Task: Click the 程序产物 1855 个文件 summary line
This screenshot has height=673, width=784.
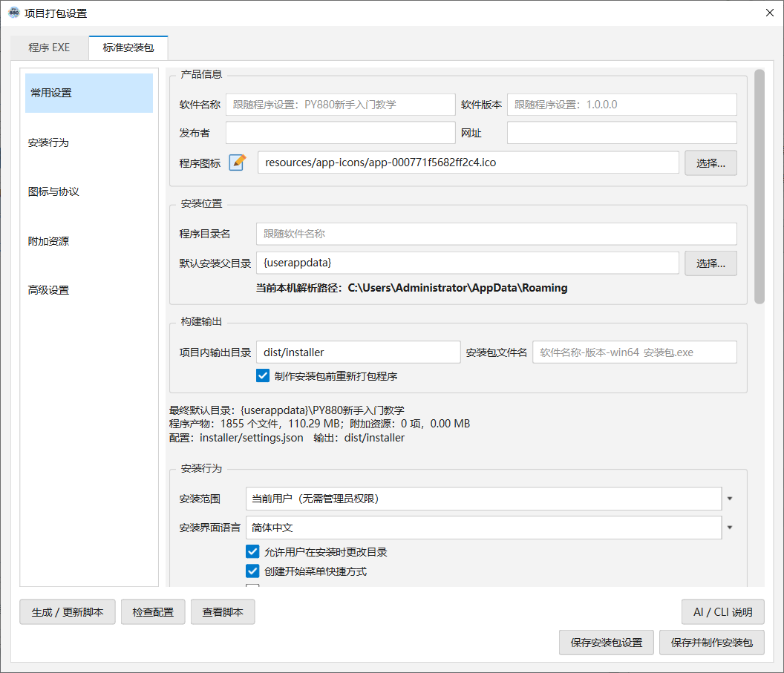Action: [319, 424]
